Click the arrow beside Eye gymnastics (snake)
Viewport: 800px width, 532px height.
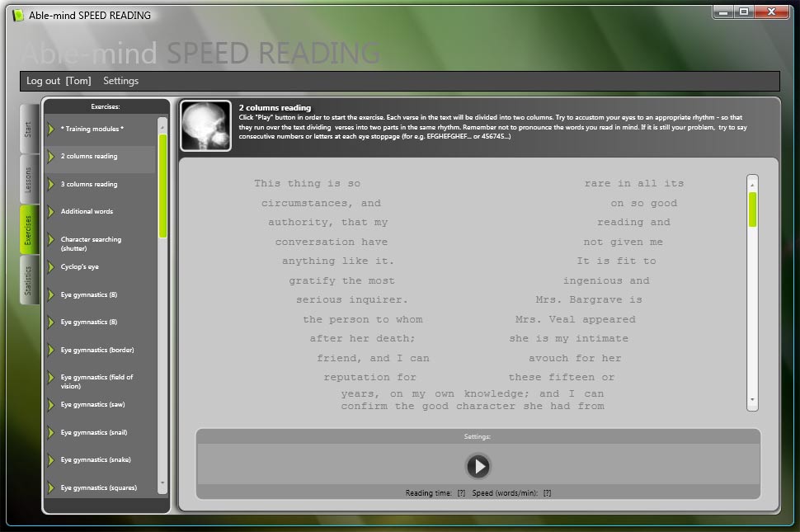point(51,460)
